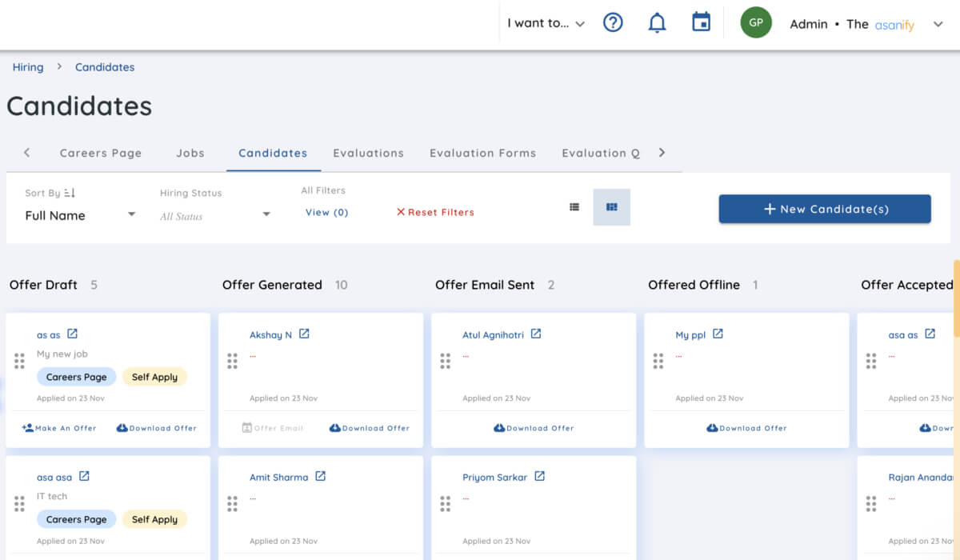Image resolution: width=960 pixels, height=560 pixels.
Task: Switch to list view icon
Action: tap(574, 207)
